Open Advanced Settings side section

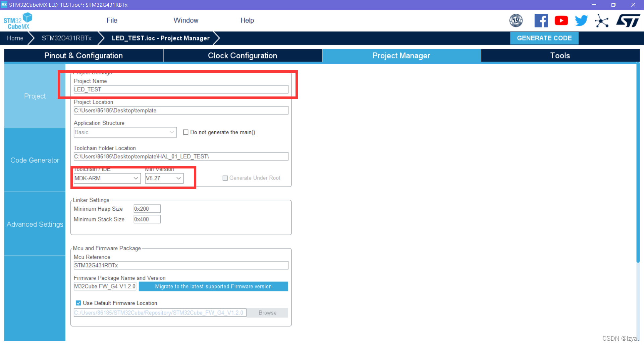(35, 224)
